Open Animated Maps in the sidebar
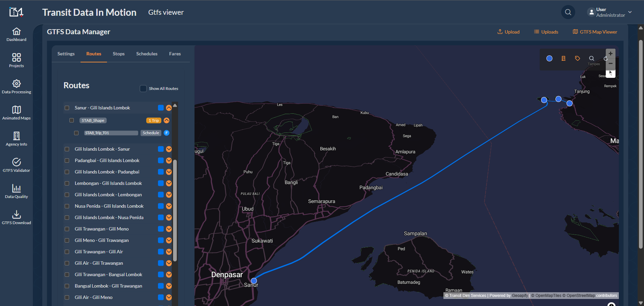 tap(16, 113)
